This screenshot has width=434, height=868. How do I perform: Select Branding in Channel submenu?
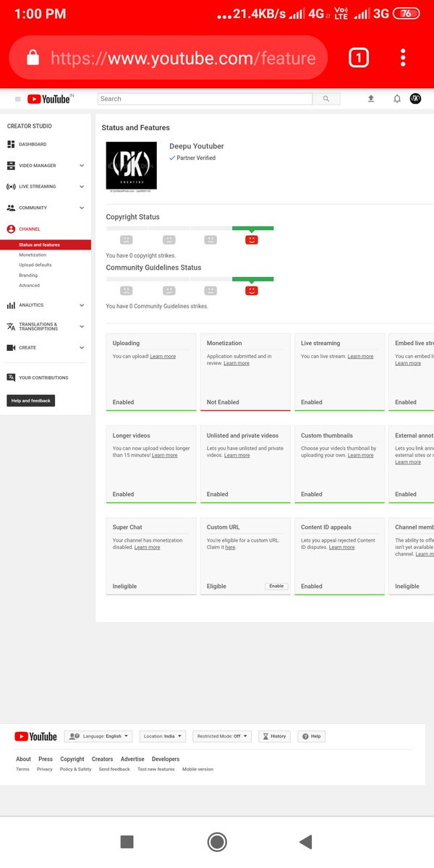point(28,275)
